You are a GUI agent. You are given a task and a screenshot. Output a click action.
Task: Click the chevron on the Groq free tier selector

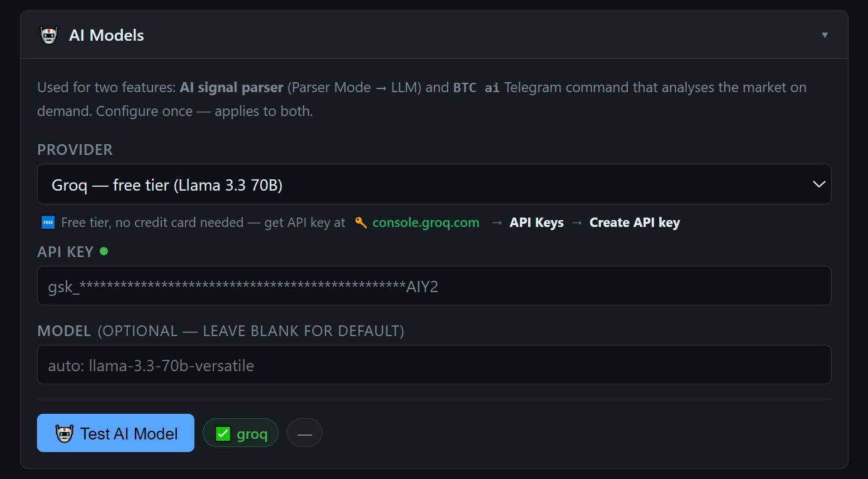[818, 184]
